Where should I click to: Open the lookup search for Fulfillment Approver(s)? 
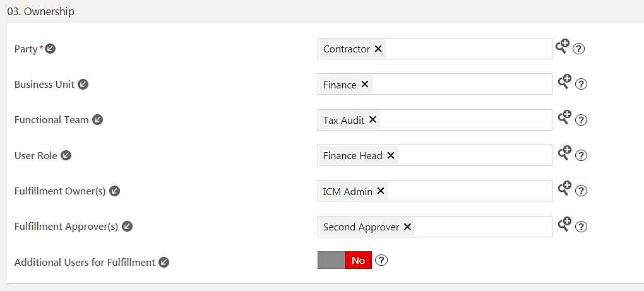click(564, 223)
